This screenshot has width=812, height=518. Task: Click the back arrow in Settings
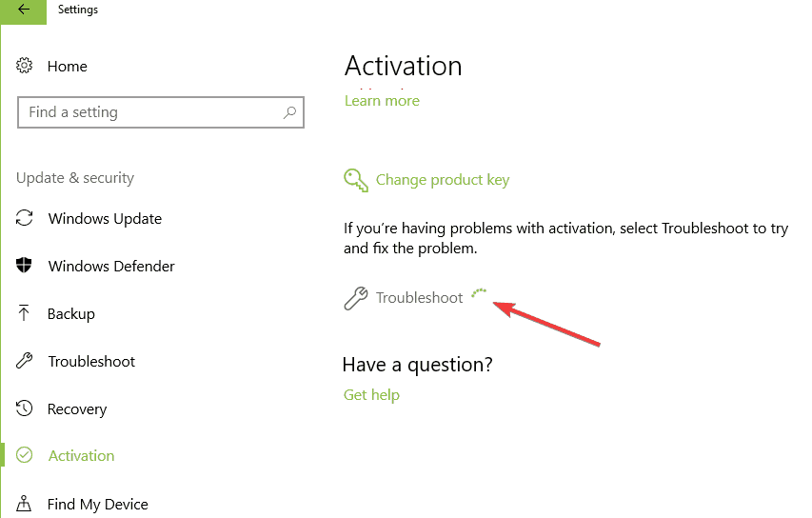pyautogui.click(x=23, y=10)
